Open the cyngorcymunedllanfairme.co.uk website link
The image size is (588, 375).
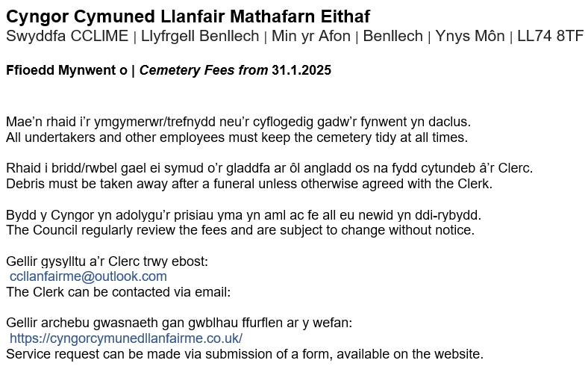pos(126,338)
